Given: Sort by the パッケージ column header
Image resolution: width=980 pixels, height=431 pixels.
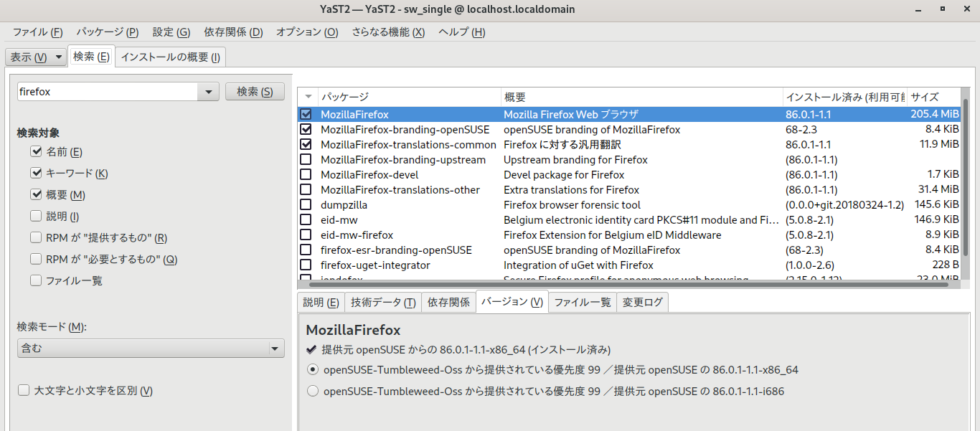Looking at the screenshot, I should point(410,97).
